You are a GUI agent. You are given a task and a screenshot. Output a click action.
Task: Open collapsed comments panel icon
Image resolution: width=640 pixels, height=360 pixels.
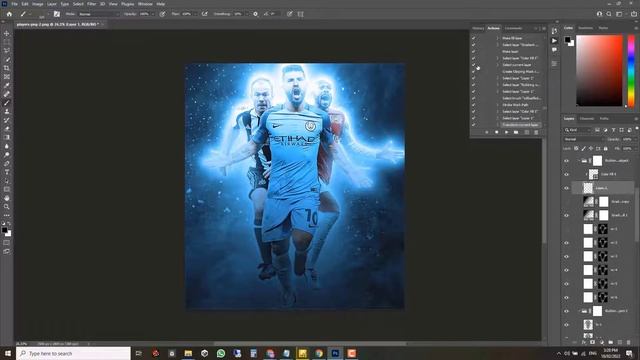coord(554,50)
